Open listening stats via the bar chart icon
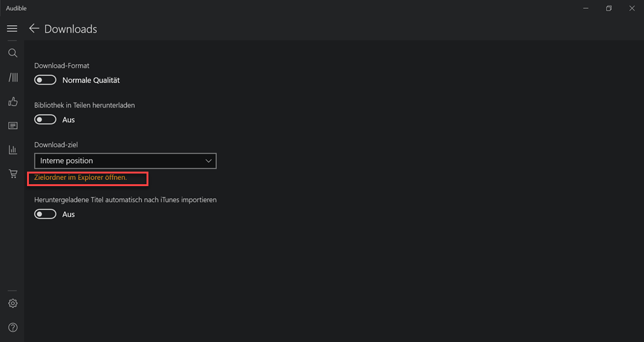This screenshot has width=644, height=342. pyautogui.click(x=12, y=150)
